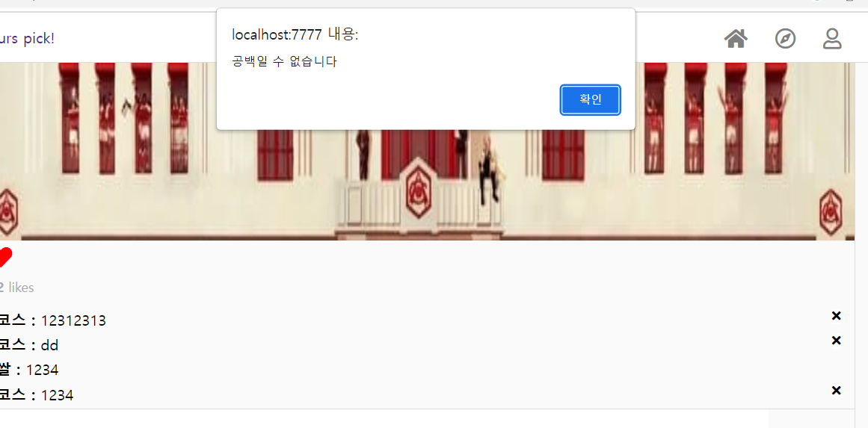Confirm the alert with 확인 button

(590, 100)
